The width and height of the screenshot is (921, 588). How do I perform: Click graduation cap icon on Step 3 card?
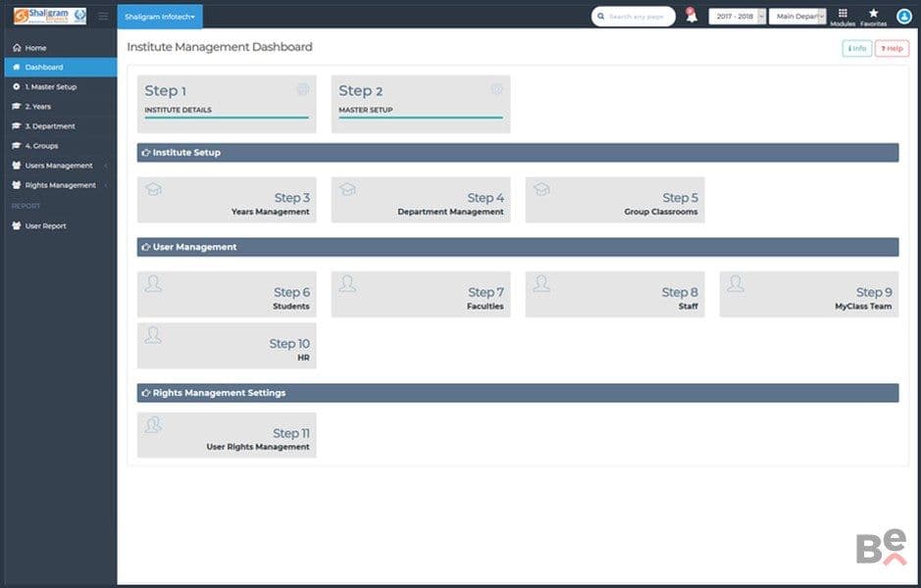154,189
